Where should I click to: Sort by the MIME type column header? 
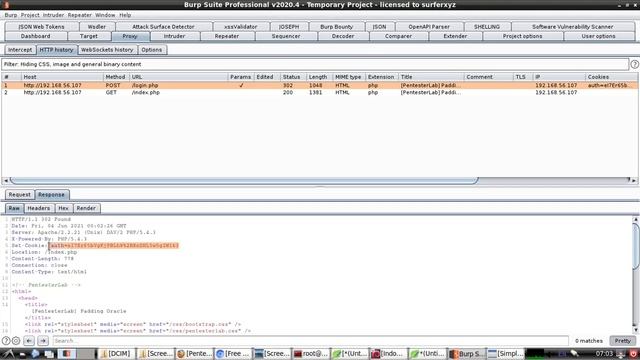point(348,77)
